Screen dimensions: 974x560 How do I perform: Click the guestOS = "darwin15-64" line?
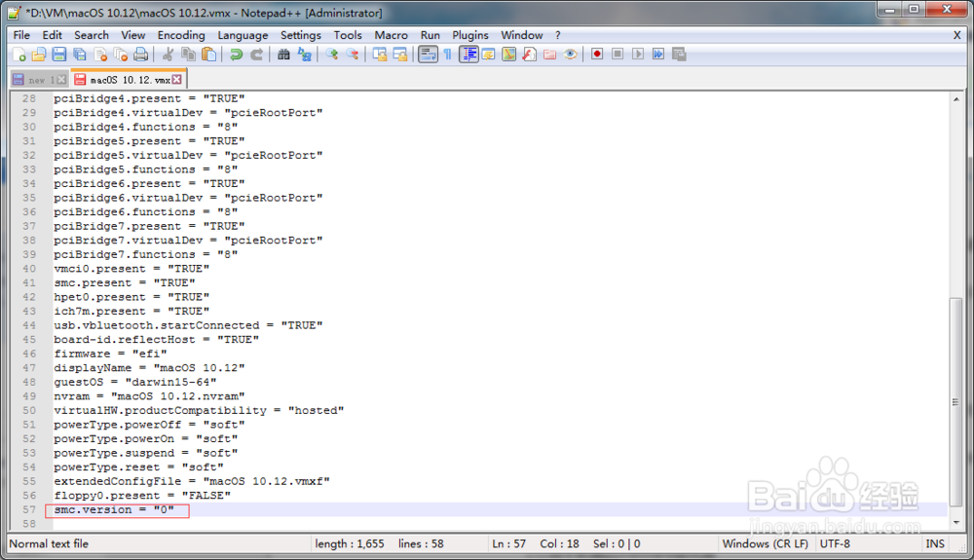click(134, 382)
